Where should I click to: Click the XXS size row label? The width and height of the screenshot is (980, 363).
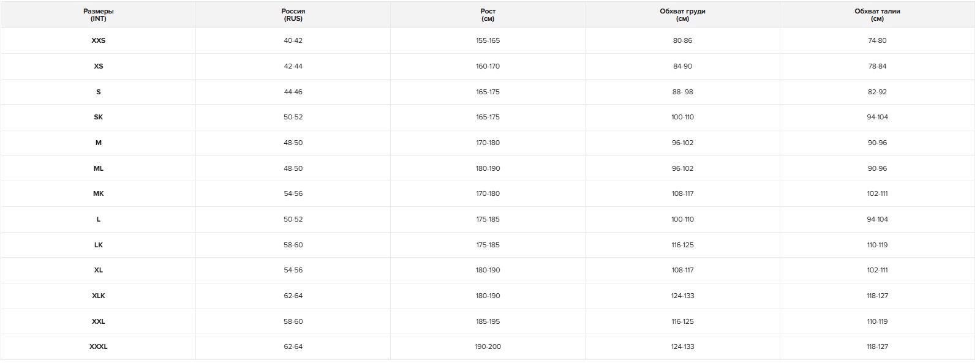(x=98, y=40)
